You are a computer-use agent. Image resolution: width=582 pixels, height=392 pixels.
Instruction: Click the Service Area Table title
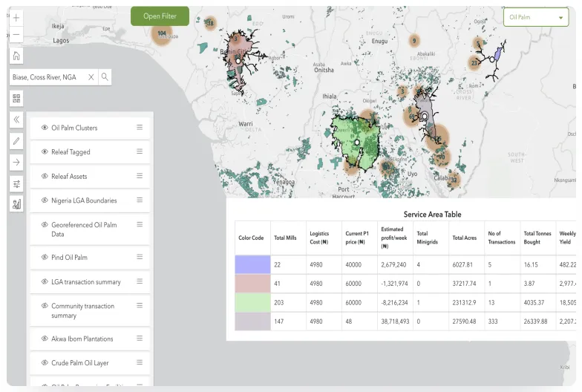[432, 214]
